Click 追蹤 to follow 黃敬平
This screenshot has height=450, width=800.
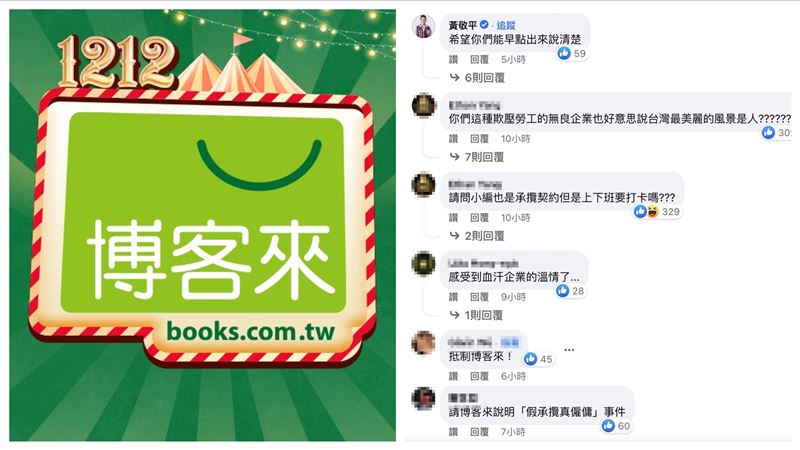coord(506,25)
